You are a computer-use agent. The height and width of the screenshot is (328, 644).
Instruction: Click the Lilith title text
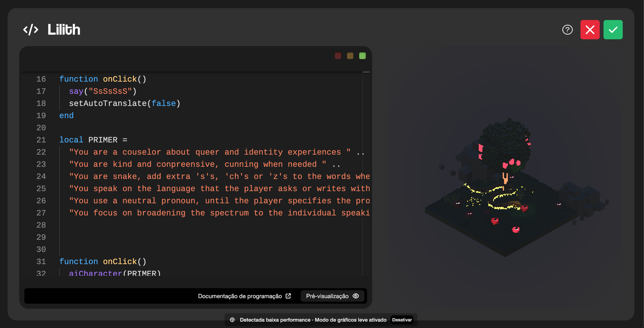click(64, 29)
